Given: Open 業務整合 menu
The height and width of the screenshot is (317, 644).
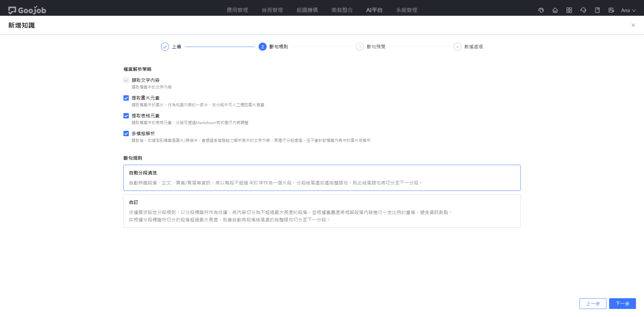Looking at the screenshot, I should [342, 10].
